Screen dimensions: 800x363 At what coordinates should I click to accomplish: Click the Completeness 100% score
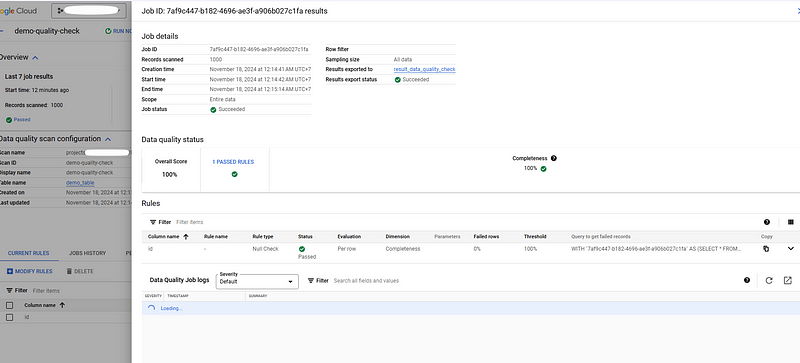click(535, 168)
